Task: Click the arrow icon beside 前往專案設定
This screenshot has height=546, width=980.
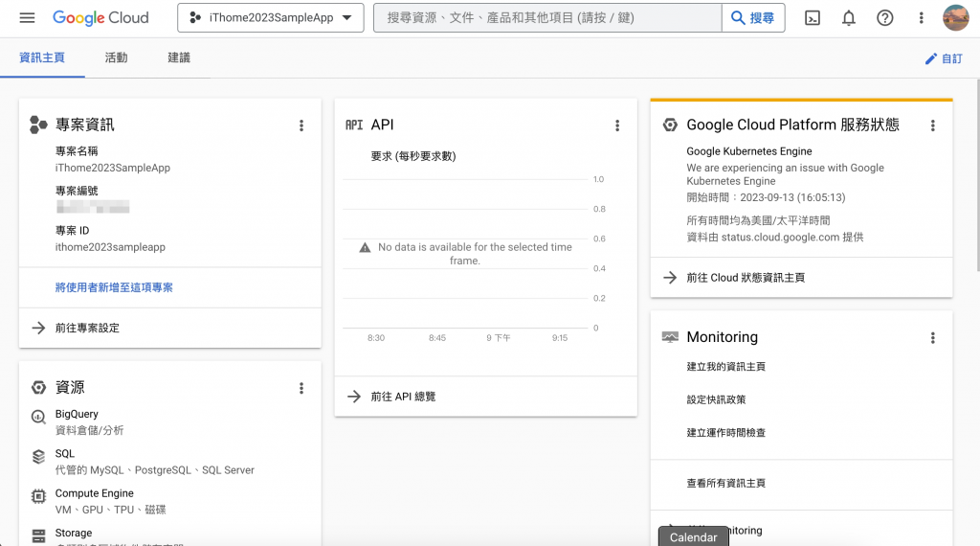Action: tap(38, 328)
